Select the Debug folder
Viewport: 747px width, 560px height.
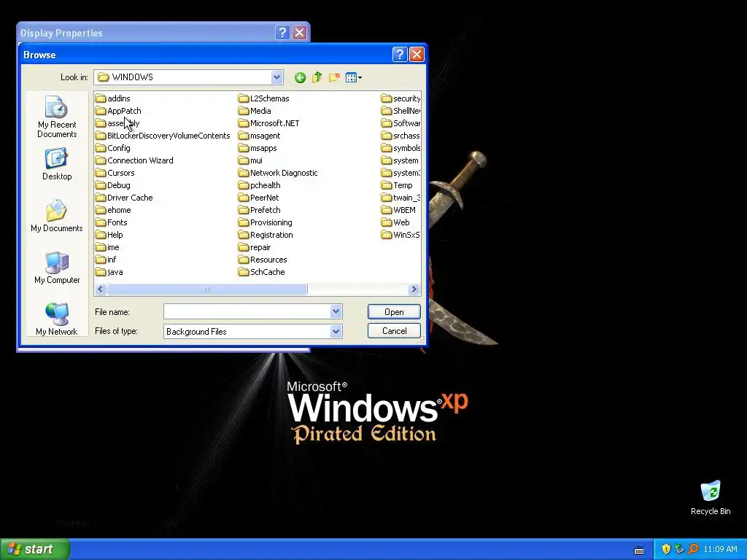[113, 185]
